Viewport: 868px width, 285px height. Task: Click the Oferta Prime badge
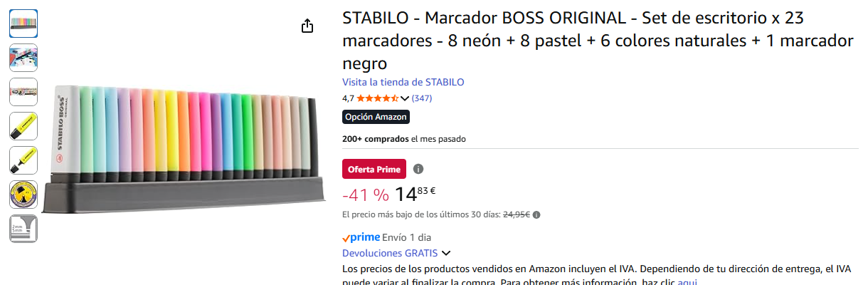coord(374,169)
